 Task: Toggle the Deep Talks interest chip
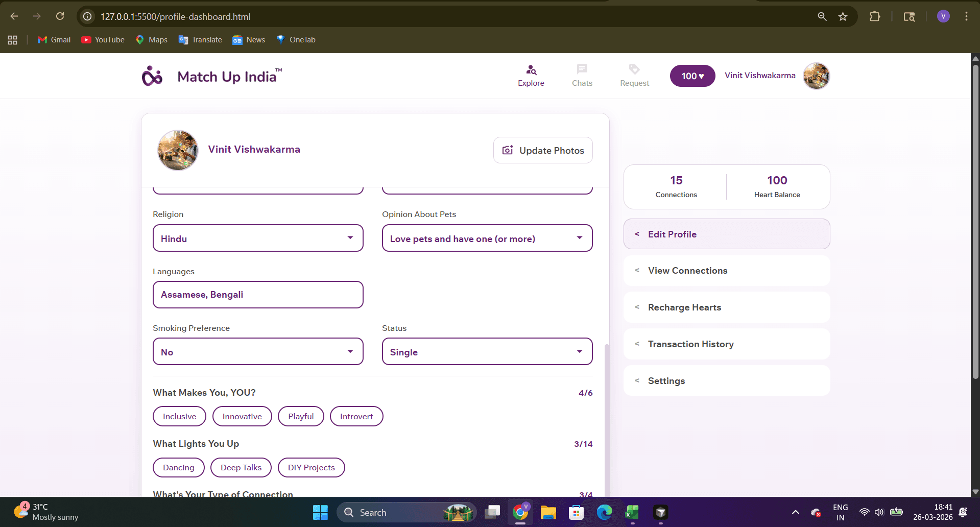click(241, 467)
